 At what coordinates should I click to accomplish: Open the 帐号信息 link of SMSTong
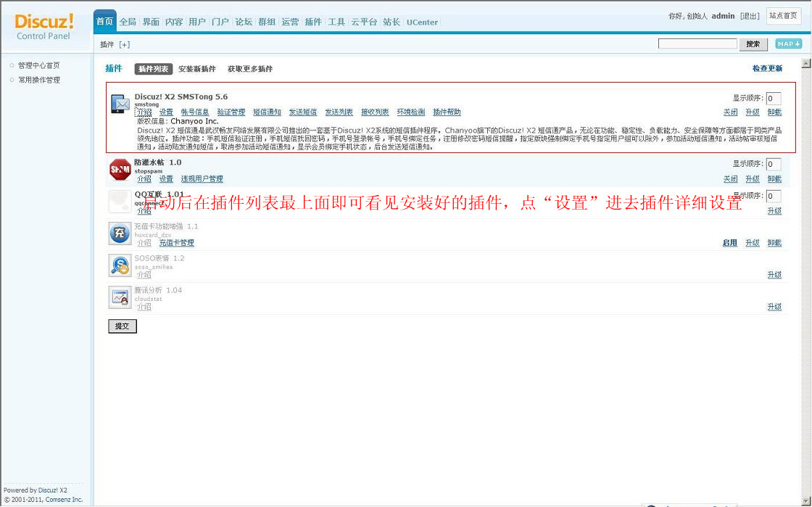point(195,112)
